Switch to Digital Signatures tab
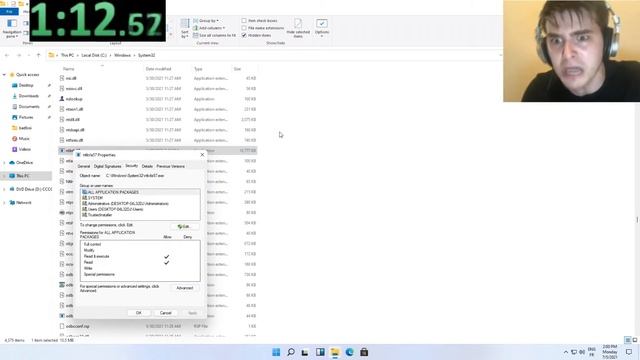 [107, 167]
